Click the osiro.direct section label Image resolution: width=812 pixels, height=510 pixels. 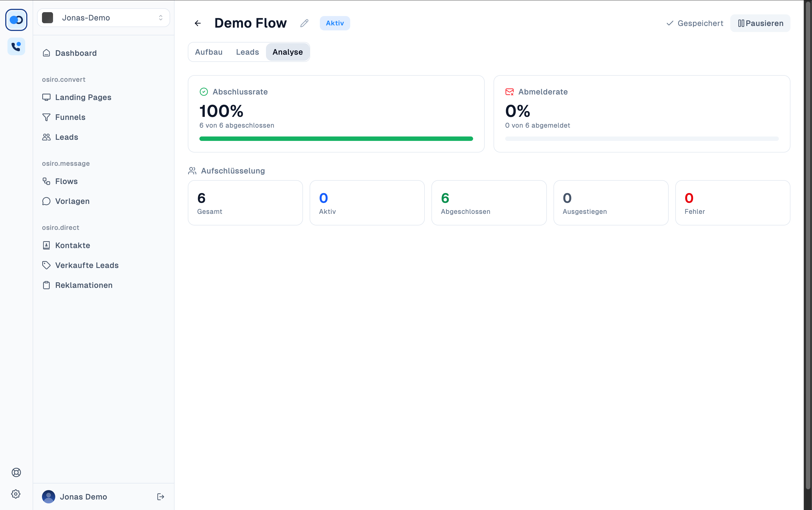click(x=61, y=227)
